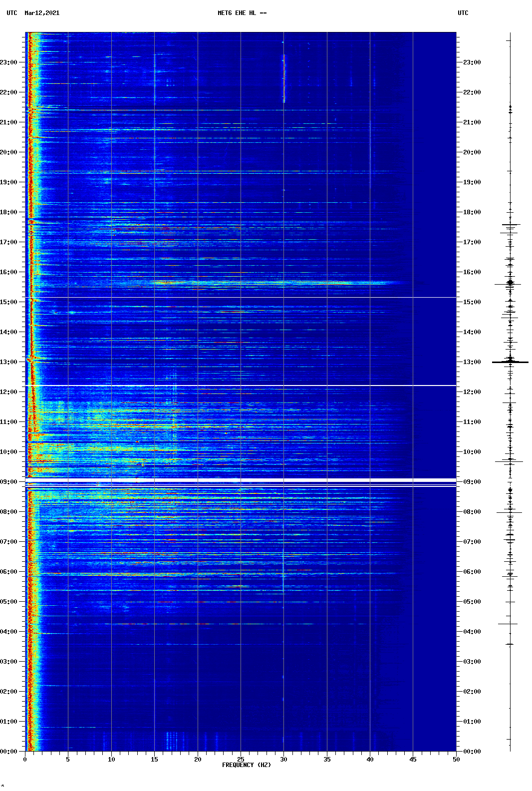Click the 25 tick label on frequency axis
The image size is (532, 791).
pos(241,760)
